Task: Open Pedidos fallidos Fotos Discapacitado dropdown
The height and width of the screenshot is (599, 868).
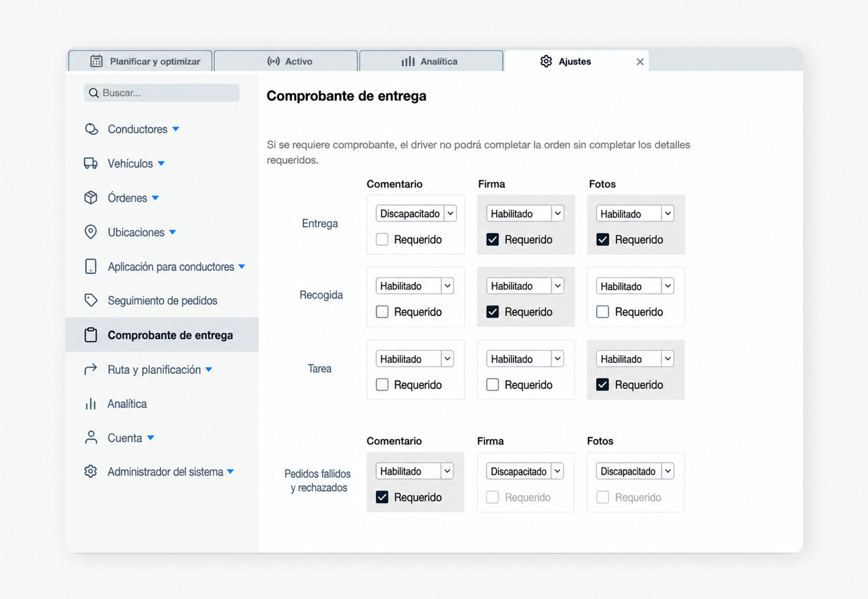Action: (x=635, y=471)
